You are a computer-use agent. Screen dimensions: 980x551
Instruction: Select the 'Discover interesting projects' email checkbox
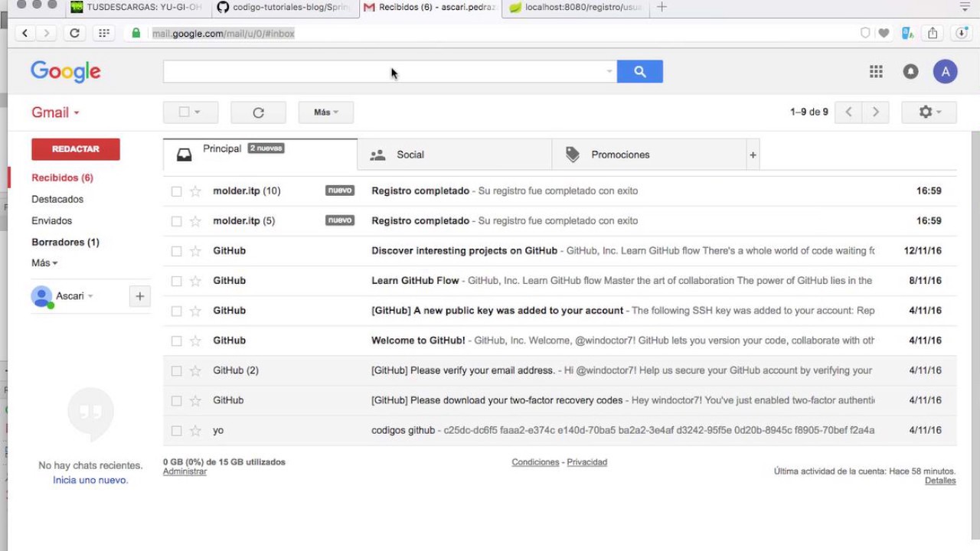176,251
